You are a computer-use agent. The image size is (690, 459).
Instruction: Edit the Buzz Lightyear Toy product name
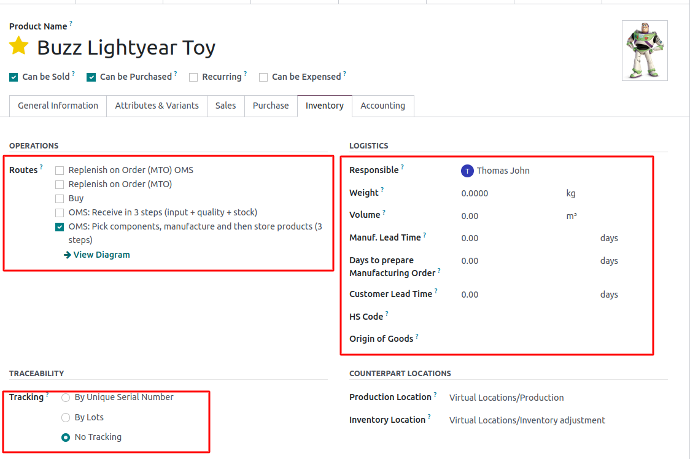[126, 48]
